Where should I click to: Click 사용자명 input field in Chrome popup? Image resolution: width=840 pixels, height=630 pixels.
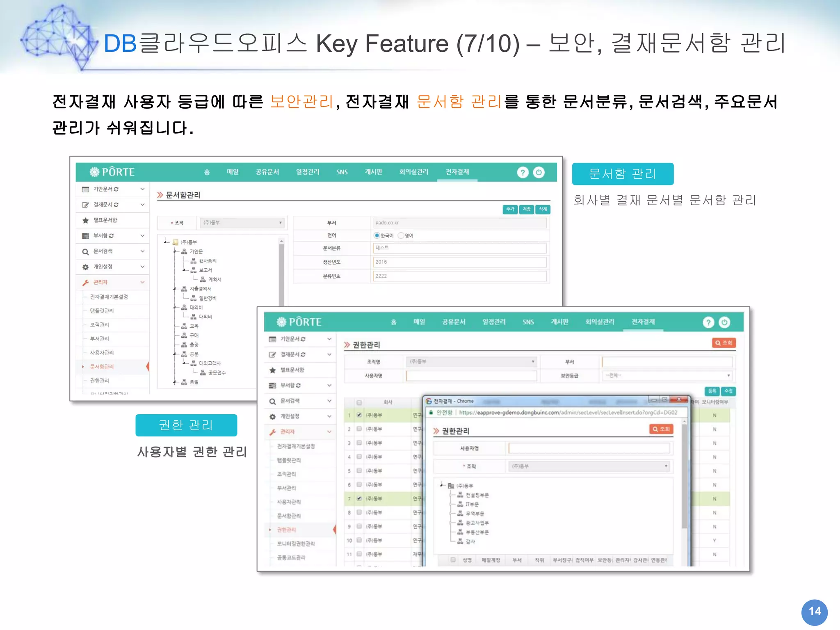589,448
